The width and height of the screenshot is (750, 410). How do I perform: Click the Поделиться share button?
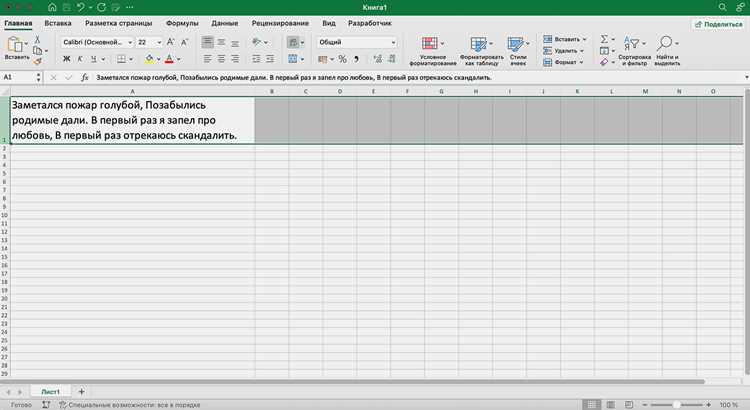tap(719, 24)
